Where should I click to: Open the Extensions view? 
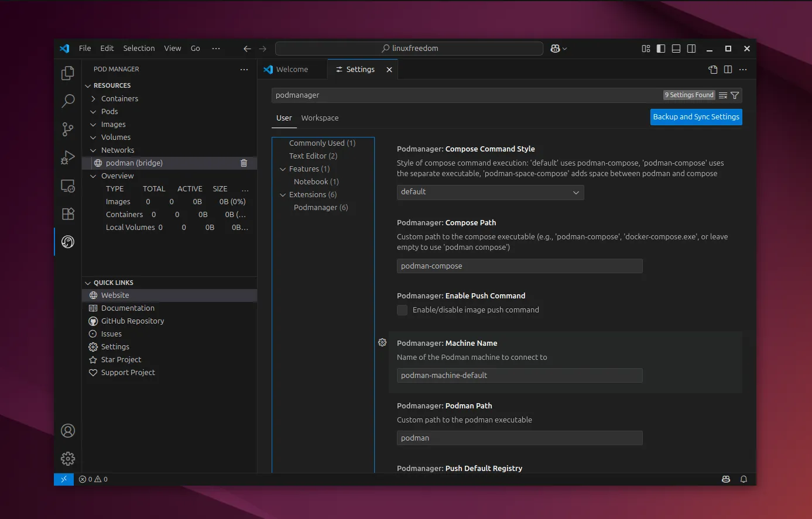tap(67, 214)
